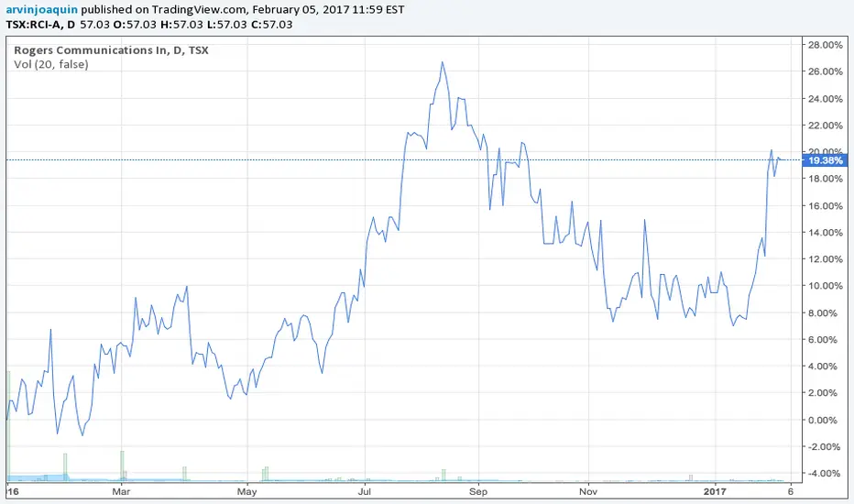Image resolution: width=854 pixels, height=504 pixels.
Task: Click the L:57.03 low value
Action: 227,25
